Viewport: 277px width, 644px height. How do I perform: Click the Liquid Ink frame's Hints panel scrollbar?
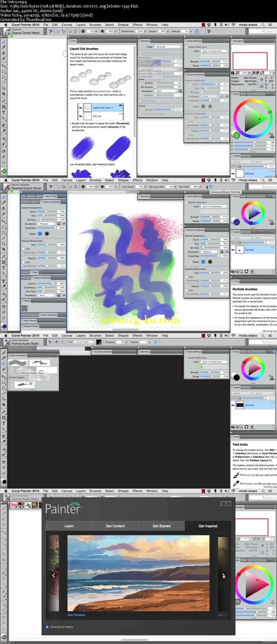[x=134, y=91]
